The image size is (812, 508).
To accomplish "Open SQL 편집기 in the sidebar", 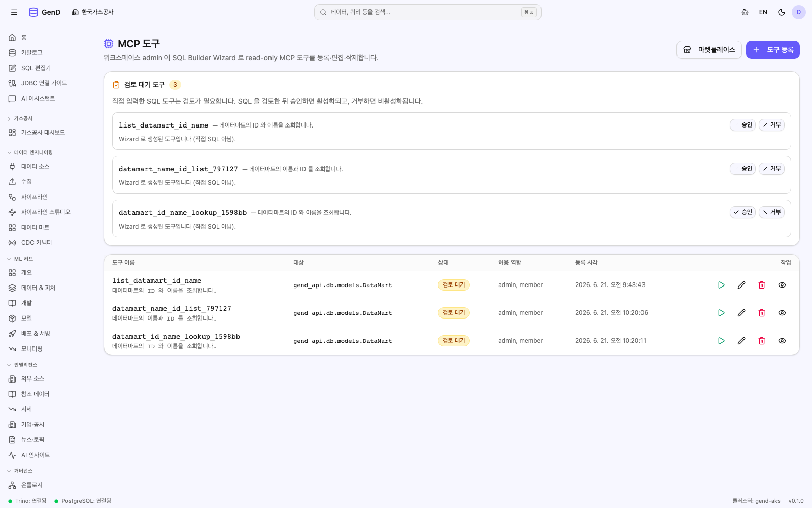I will point(45,68).
